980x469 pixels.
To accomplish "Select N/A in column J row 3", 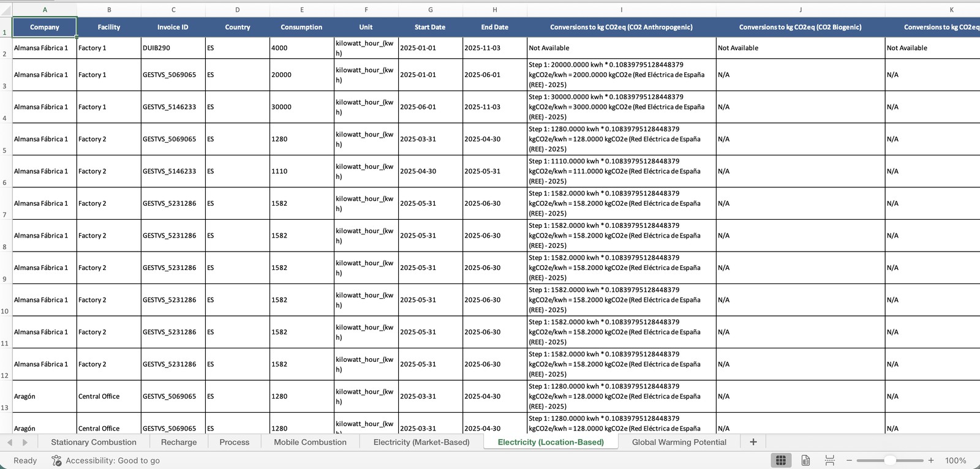I will tap(801, 75).
